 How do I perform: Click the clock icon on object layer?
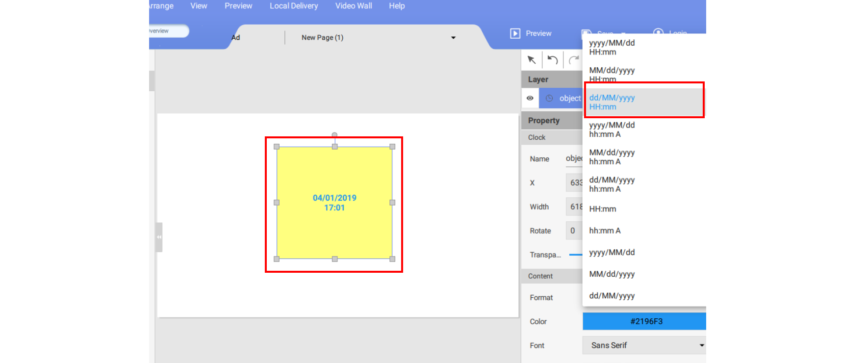click(549, 98)
